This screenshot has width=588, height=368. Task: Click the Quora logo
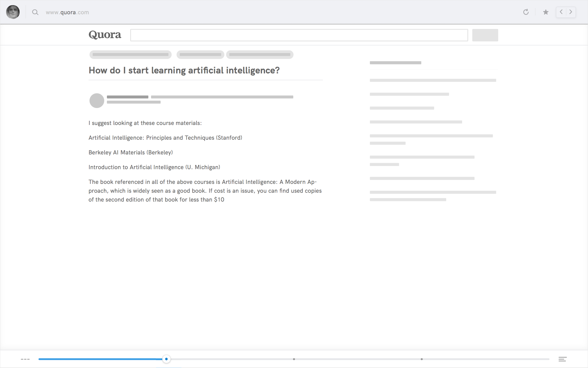(x=105, y=35)
